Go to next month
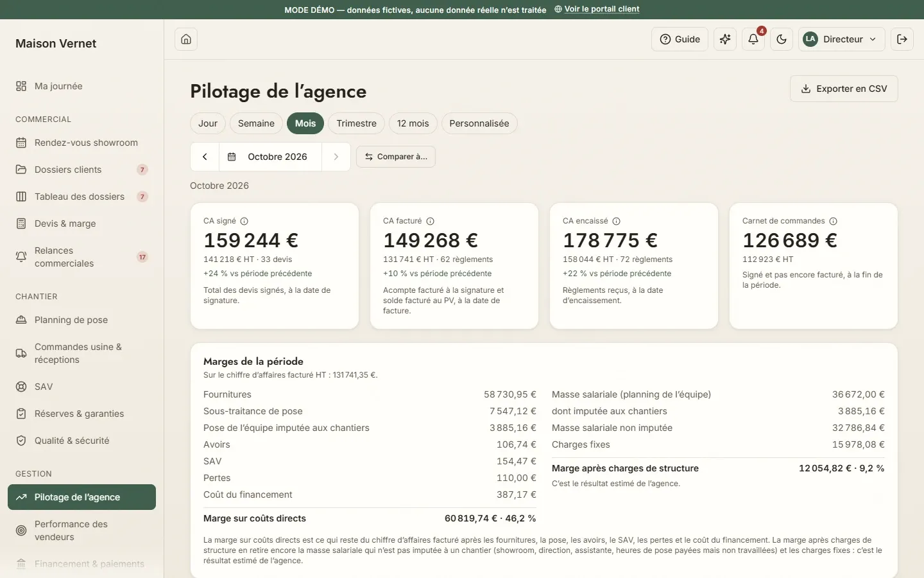 pyautogui.click(x=336, y=157)
